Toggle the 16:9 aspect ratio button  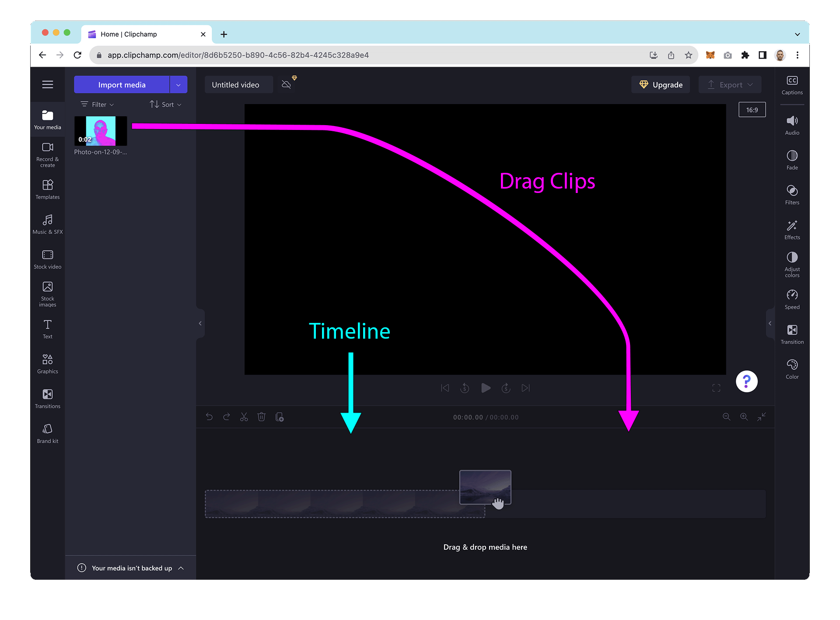click(752, 110)
